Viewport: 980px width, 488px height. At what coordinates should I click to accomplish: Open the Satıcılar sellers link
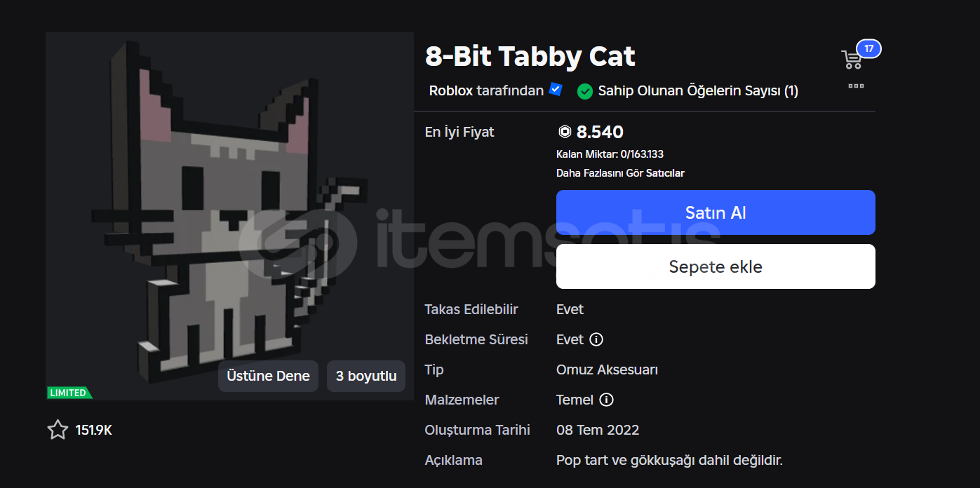(665, 172)
